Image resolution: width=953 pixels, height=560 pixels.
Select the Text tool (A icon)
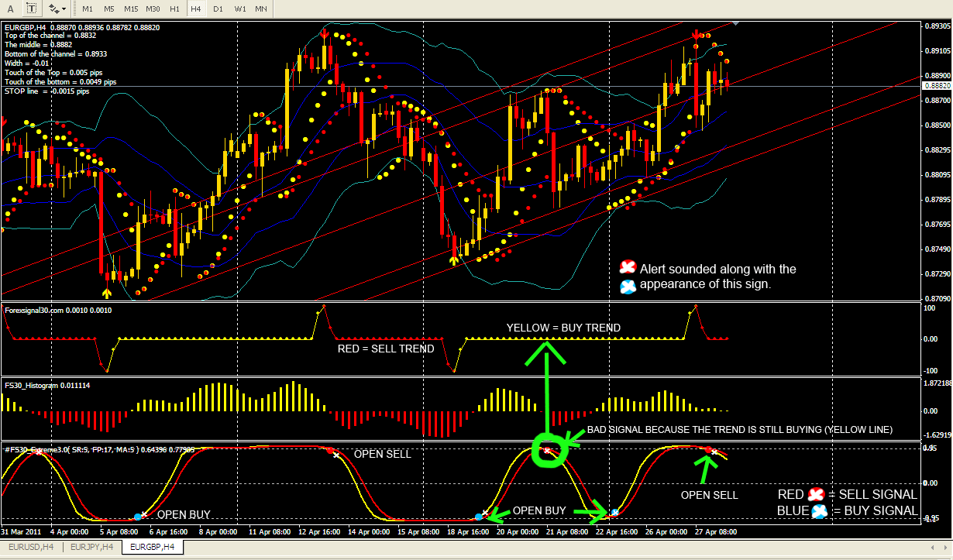coord(9,9)
